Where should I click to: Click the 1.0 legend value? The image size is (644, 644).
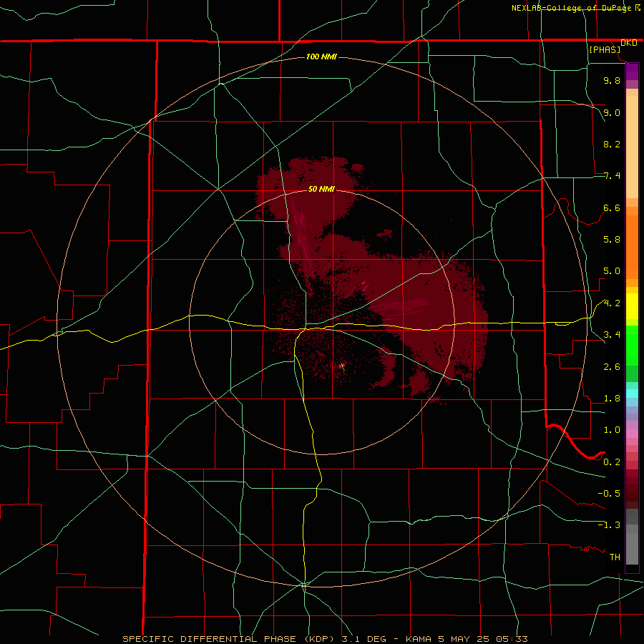click(x=612, y=430)
